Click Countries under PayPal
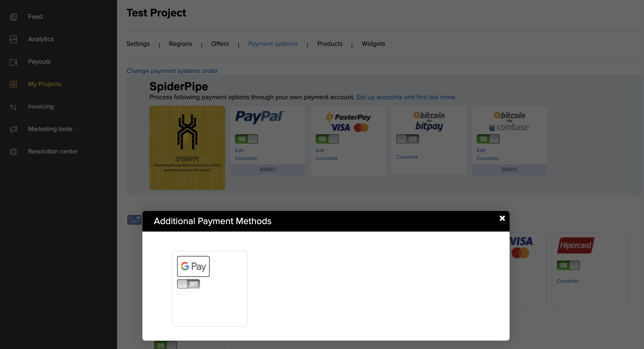The image size is (644, 349). [246, 158]
